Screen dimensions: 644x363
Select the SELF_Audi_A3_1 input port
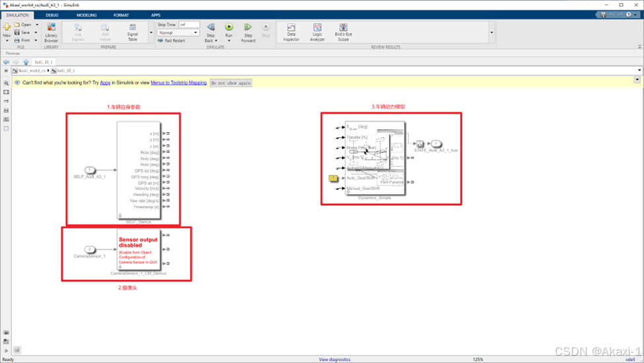coord(90,170)
